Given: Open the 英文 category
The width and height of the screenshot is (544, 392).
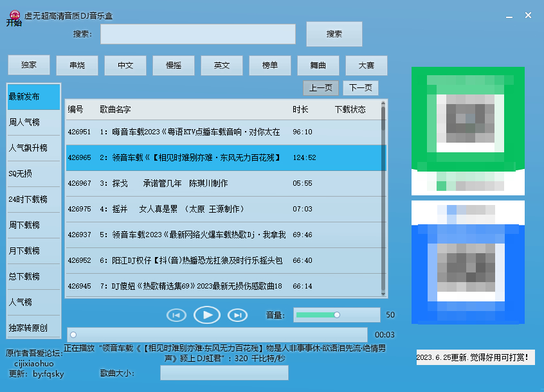Looking at the screenshot, I should (222, 65).
